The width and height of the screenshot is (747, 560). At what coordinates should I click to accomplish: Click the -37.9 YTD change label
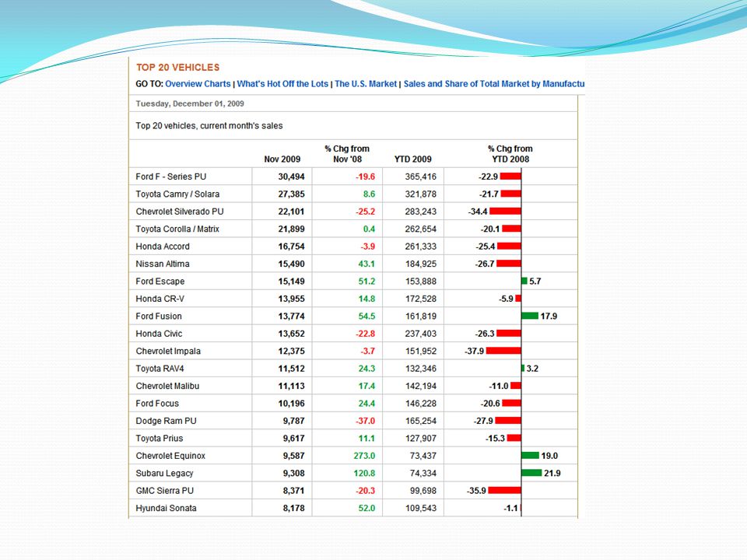coord(475,352)
